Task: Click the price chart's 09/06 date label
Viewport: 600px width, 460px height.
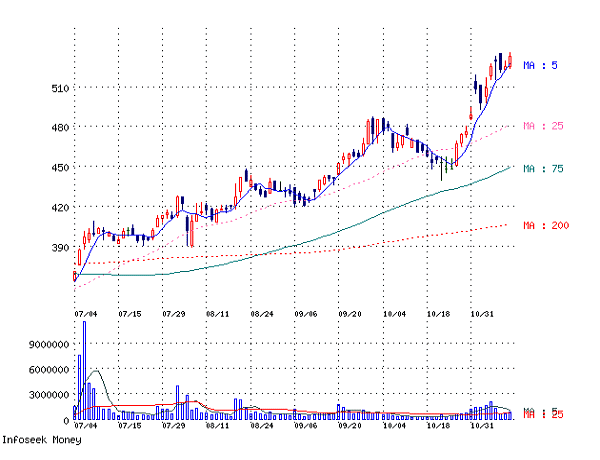Action: coord(306,314)
